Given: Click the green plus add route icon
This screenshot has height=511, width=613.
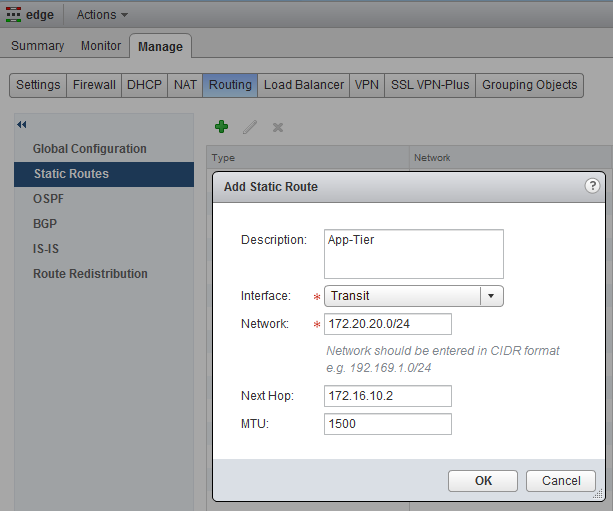Looking at the screenshot, I should (222, 127).
